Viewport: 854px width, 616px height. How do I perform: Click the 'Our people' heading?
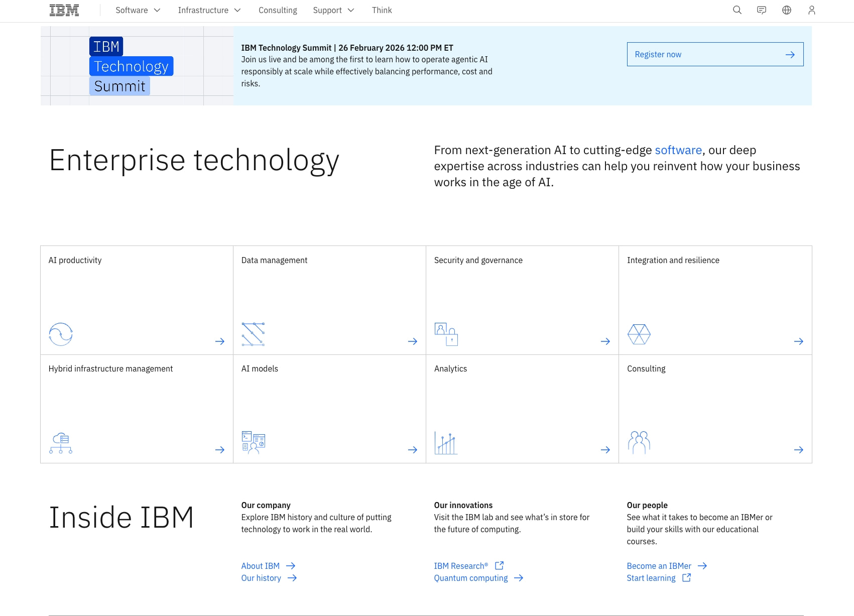click(x=647, y=505)
